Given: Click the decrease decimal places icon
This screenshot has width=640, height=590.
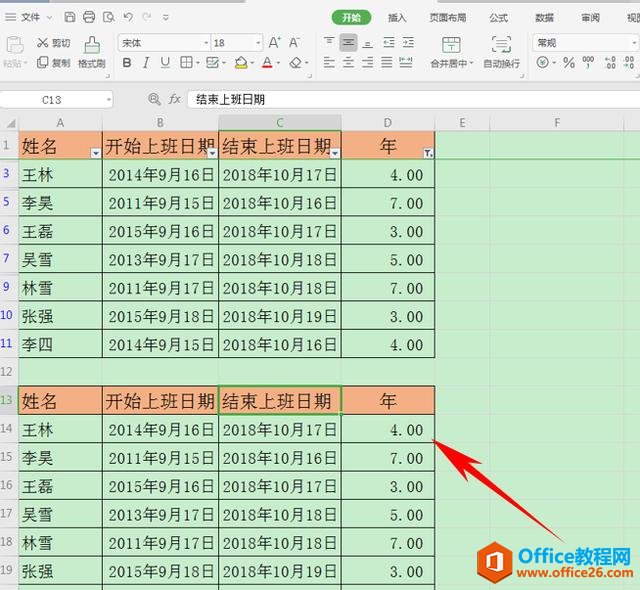Looking at the screenshot, I should [629, 62].
